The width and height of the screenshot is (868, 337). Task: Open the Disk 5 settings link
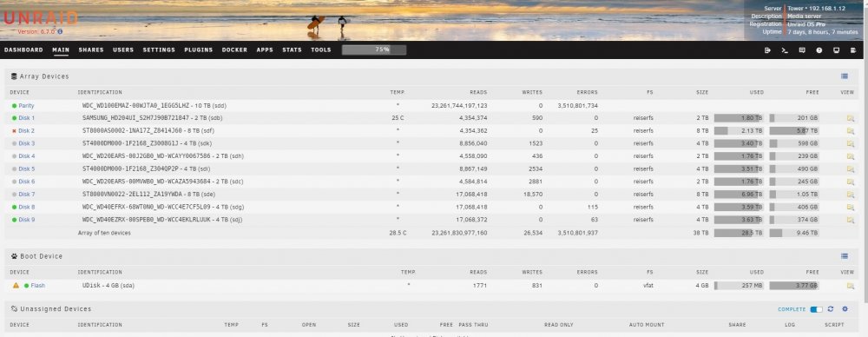tap(27, 169)
